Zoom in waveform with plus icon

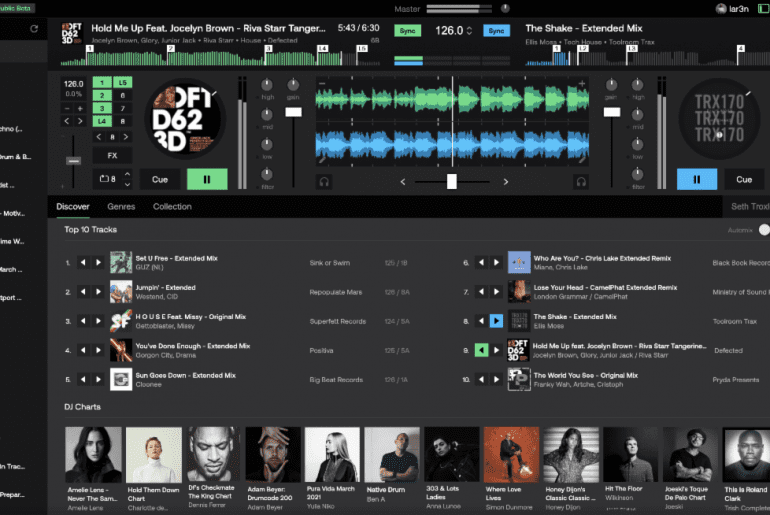582,83
